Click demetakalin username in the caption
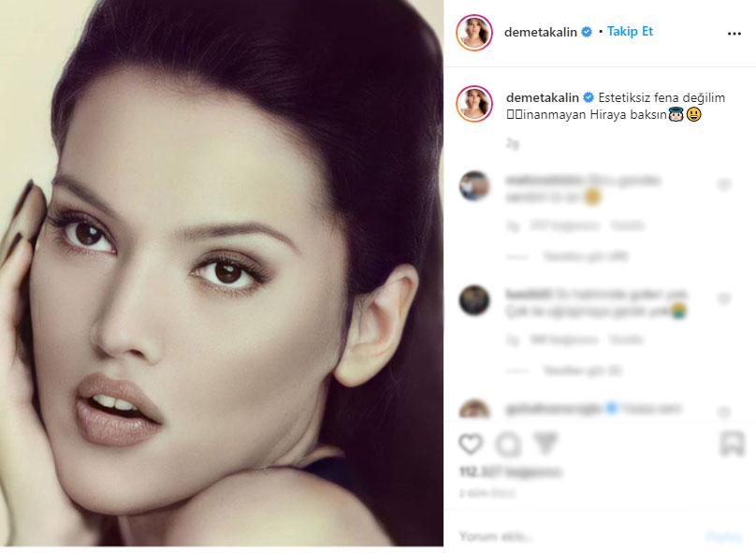 543,97
